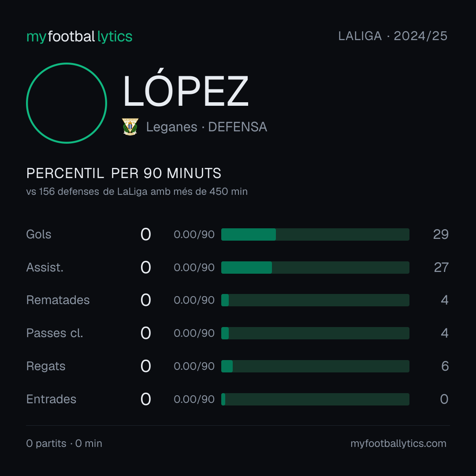Screen dimensions: 476x476
Task: Click the Entrades percentile bar
Action: pos(315,399)
